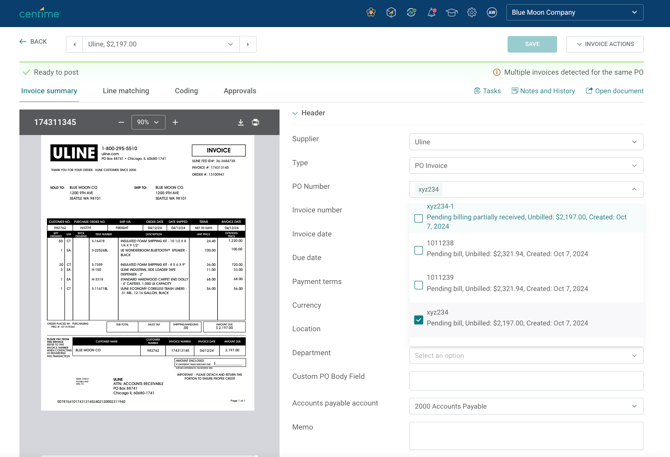Open Tasks panel
Viewport: 670px width, 457px height.
coord(487,91)
